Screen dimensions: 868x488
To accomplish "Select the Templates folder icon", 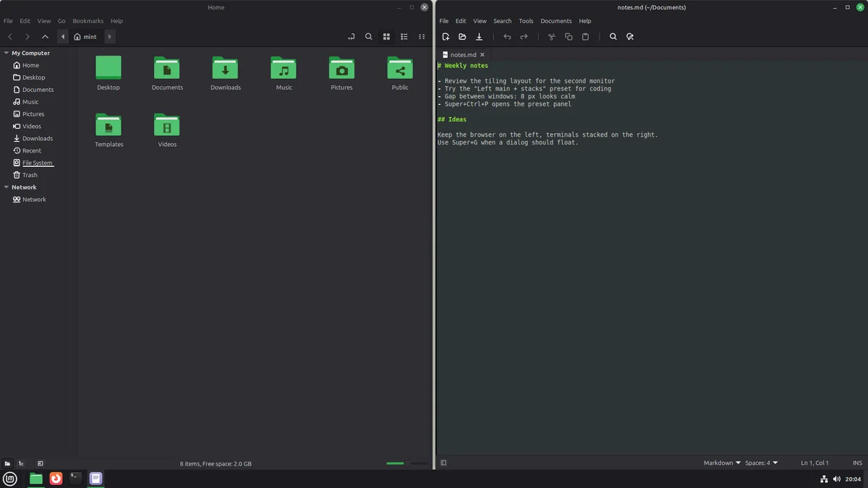I will coord(109,125).
